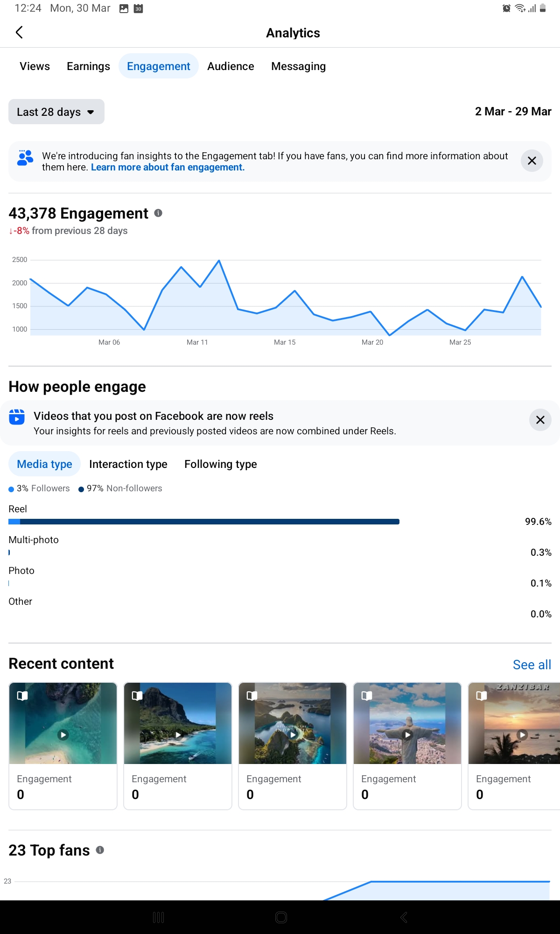Tap See all recent content
The height and width of the screenshot is (934, 560).
pyautogui.click(x=532, y=665)
